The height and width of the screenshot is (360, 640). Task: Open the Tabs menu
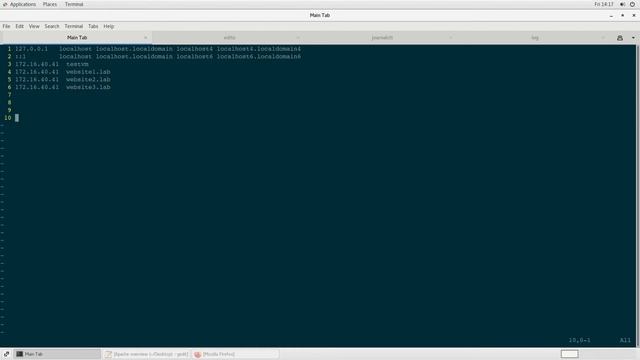[93, 26]
